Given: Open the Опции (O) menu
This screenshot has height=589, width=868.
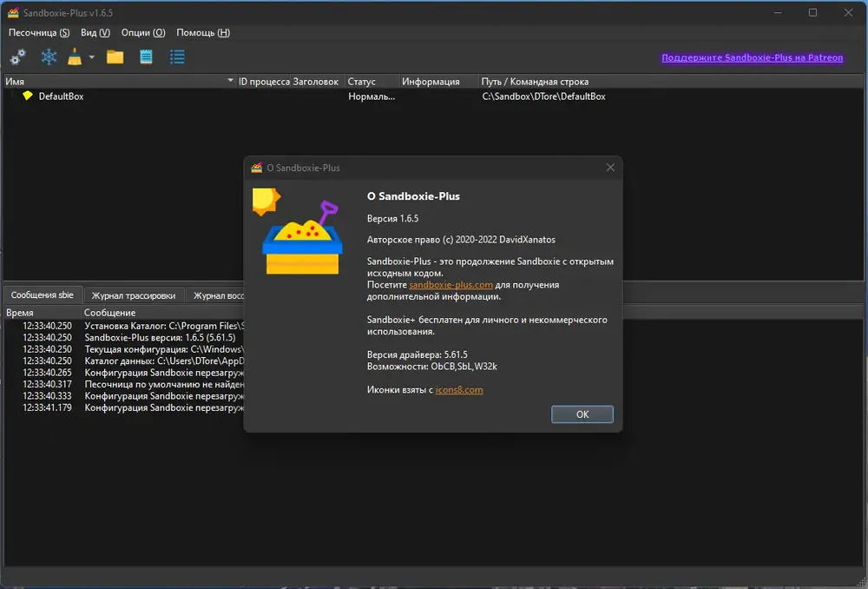Looking at the screenshot, I should (143, 33).
